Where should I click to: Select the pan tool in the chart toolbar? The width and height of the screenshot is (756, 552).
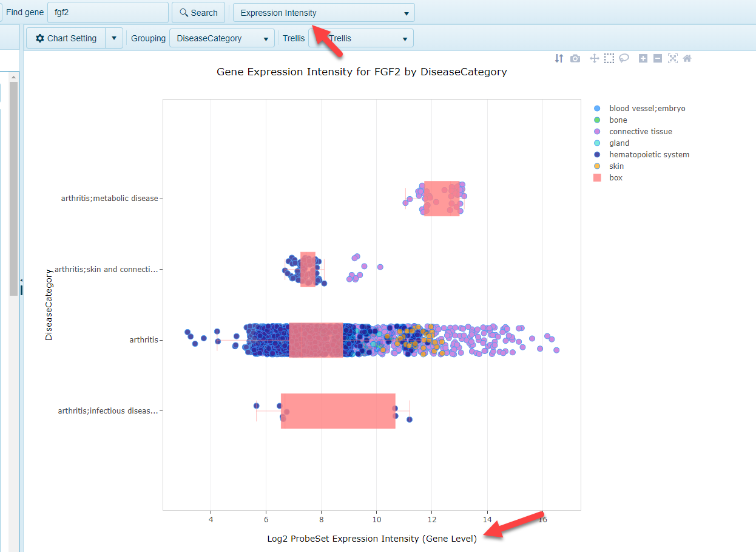(594, 58)
